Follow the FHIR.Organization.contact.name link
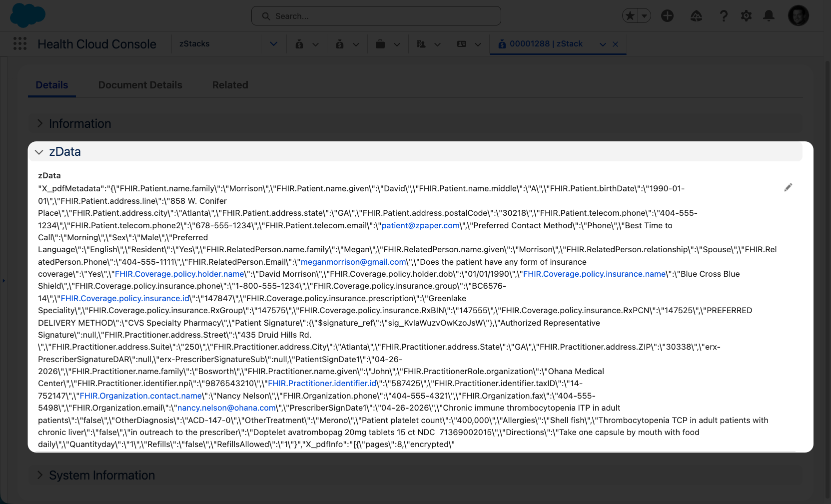The image size is (831, 504). pyautogui.click(x=141, y=396)
